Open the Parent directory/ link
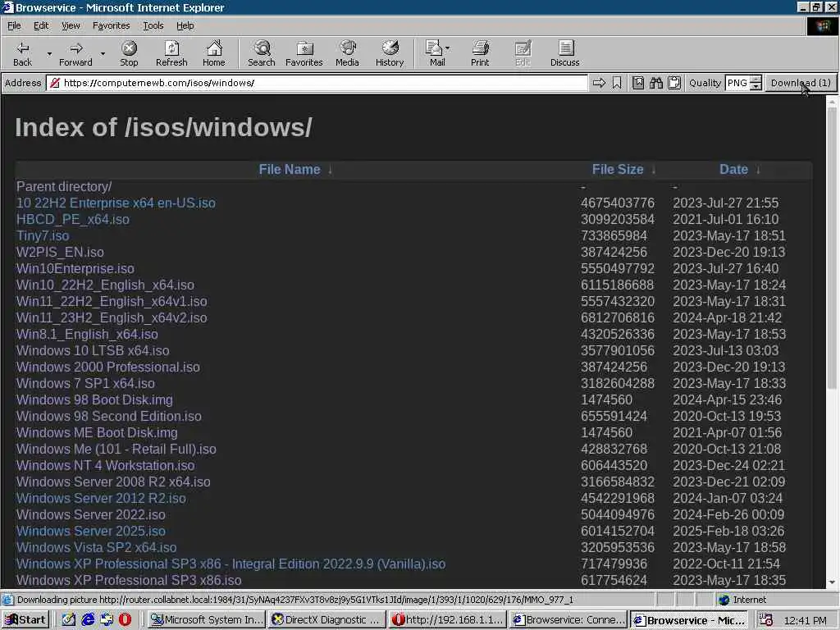840x630 pixels. 64,186
